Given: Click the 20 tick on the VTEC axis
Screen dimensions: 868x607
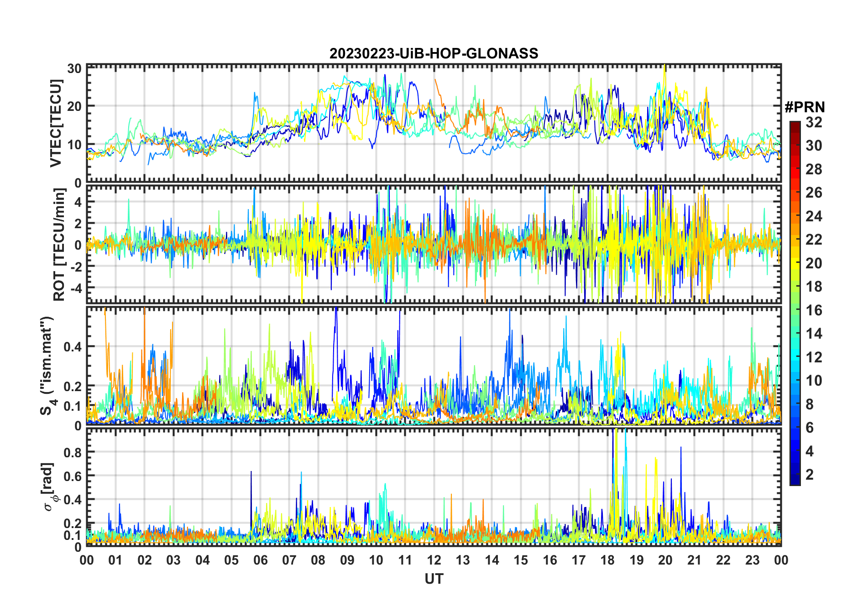Looking at the screenshot, I should tap(74, 106).
